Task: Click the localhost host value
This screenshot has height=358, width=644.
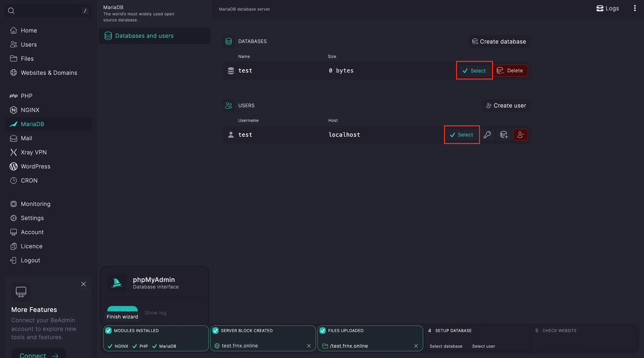Action: click(344, 135)
